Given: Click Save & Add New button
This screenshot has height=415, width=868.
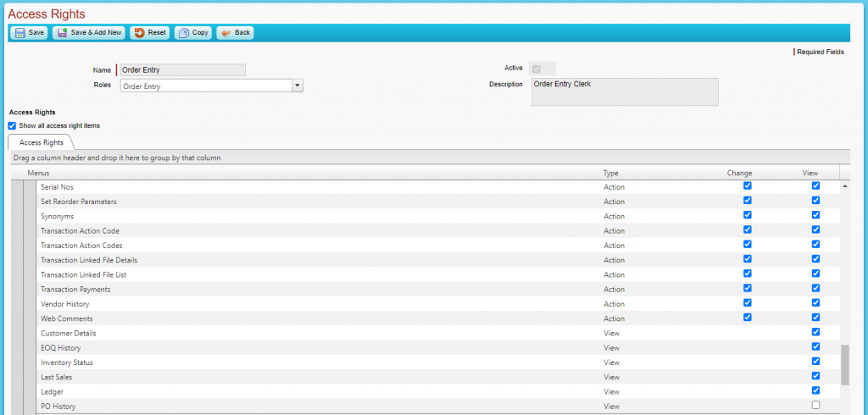Looking at the screenshot, I should (x=89, y=33).
